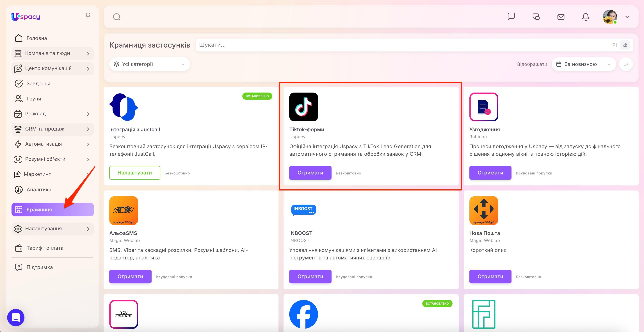
Task: Click the green maze-shaped app icon
Action: tap(484, 314)
